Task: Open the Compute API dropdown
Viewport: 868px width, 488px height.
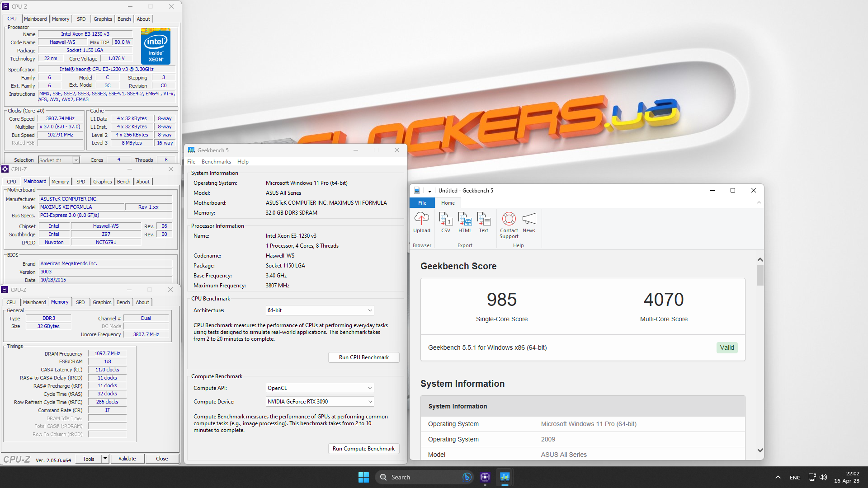Action: tap(320, 388)
